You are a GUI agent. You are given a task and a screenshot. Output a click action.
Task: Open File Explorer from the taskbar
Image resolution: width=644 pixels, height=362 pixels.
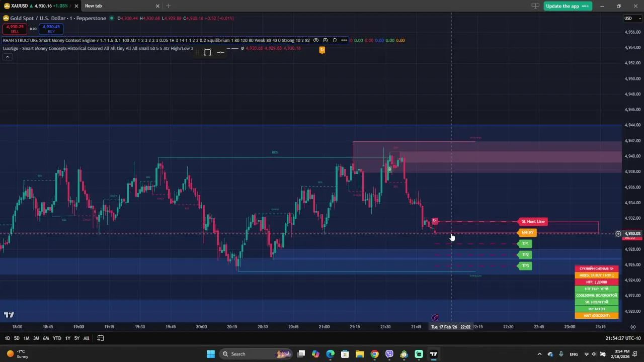coord(360,354)
